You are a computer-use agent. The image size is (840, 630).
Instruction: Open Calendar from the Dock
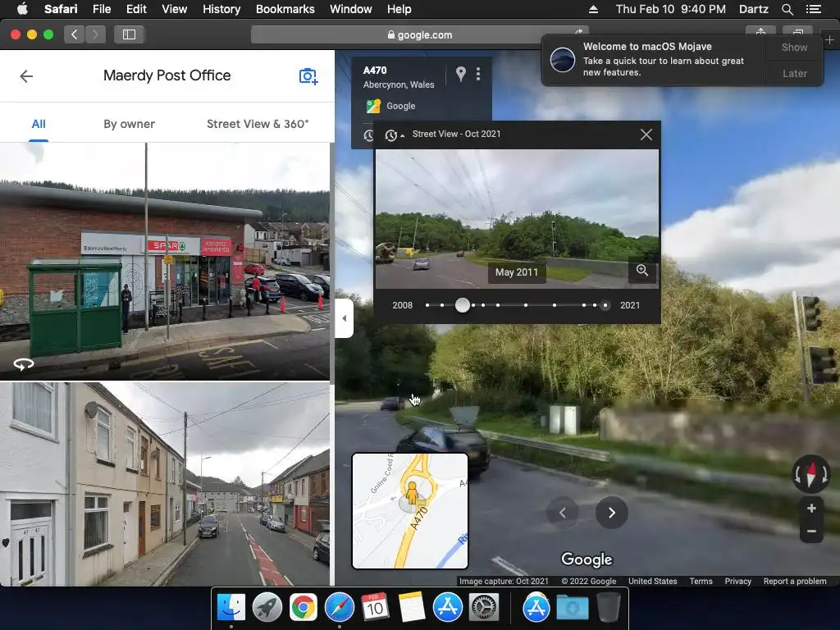click(x=375, y=608)
